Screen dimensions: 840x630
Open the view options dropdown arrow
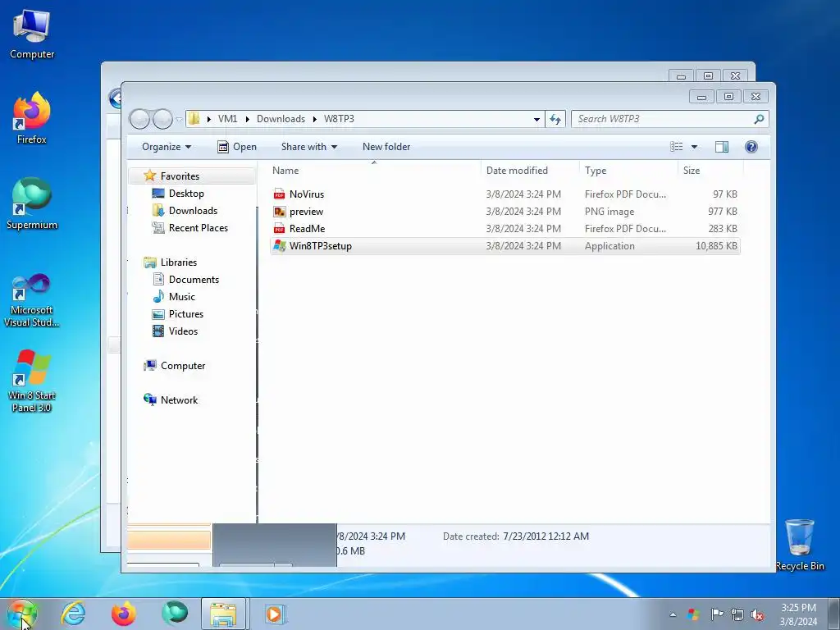click(x=694, y=147)
